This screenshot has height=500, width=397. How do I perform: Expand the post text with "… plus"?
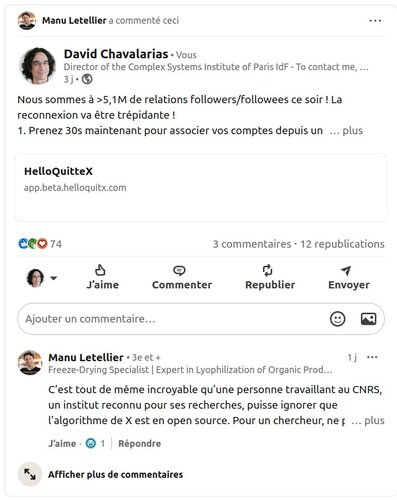[x=346, y=130]
